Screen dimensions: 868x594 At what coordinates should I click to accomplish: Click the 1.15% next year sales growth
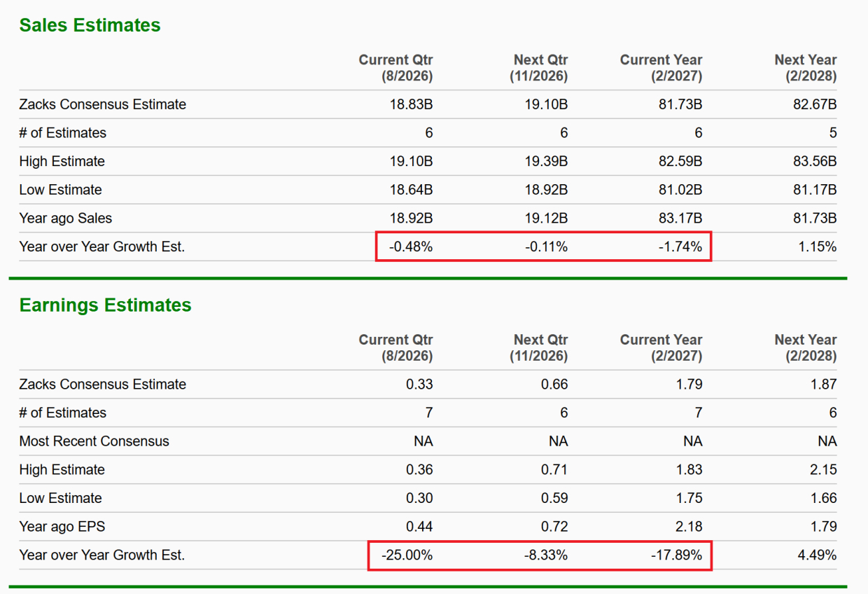[x=818, y=247]
